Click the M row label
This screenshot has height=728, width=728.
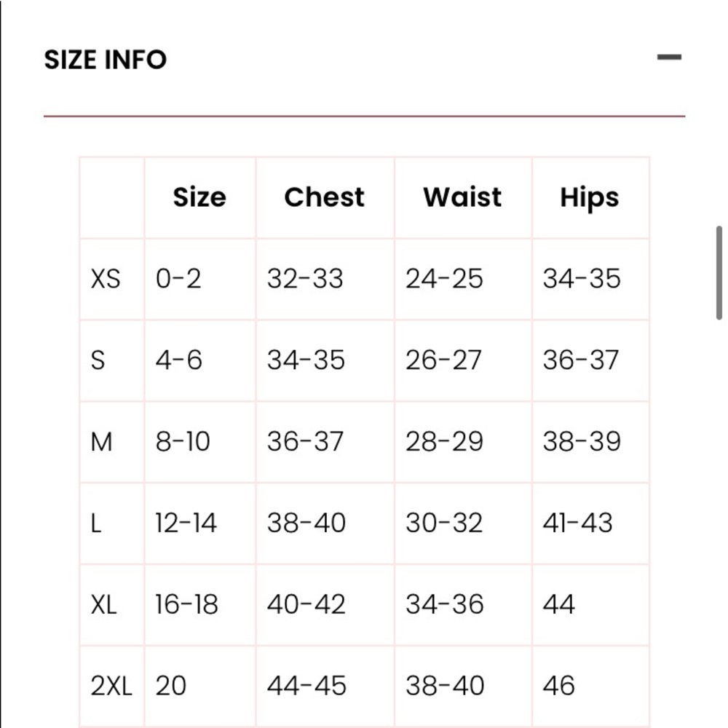(x=102, y=442)
